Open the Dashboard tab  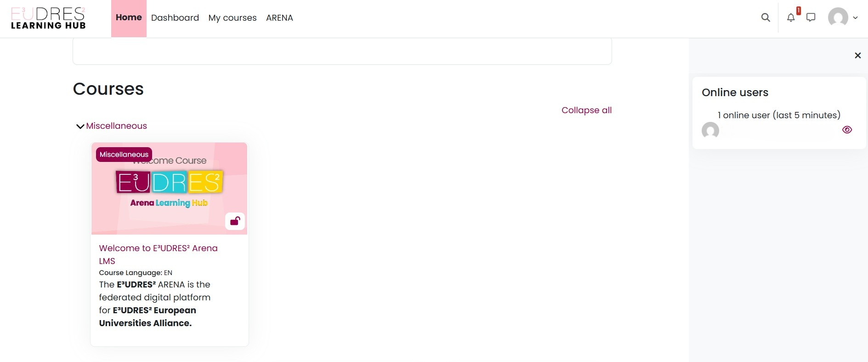pos(175,18)
